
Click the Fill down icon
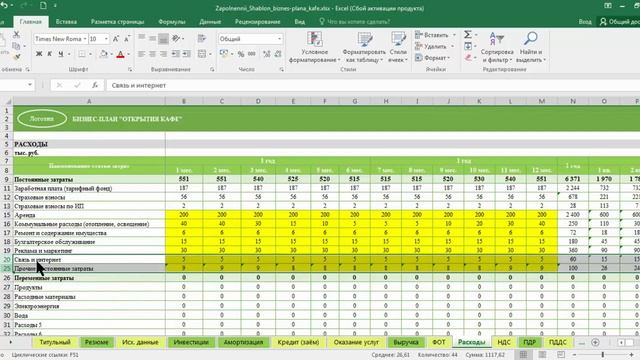pos(468,46)
